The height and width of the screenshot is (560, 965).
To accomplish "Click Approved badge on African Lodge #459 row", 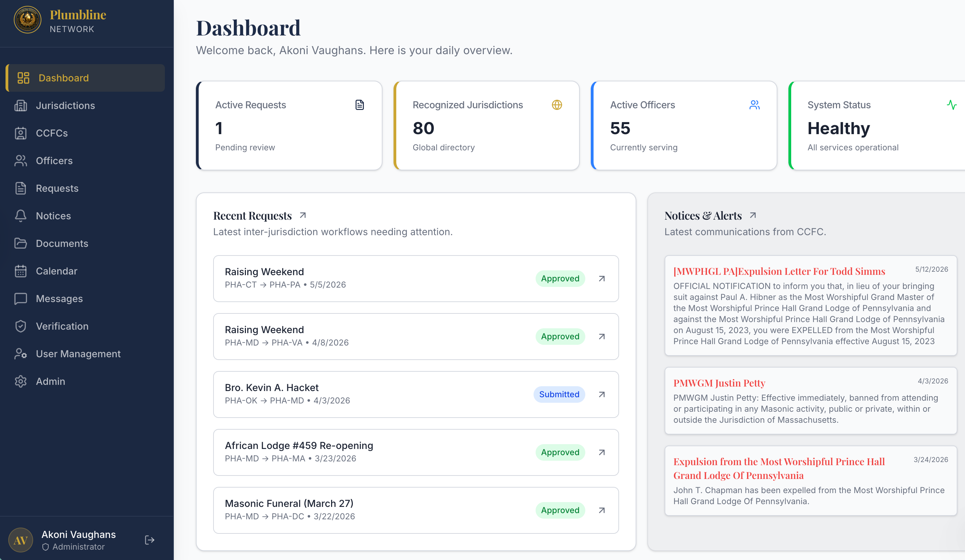I will (x=560, y=452).
